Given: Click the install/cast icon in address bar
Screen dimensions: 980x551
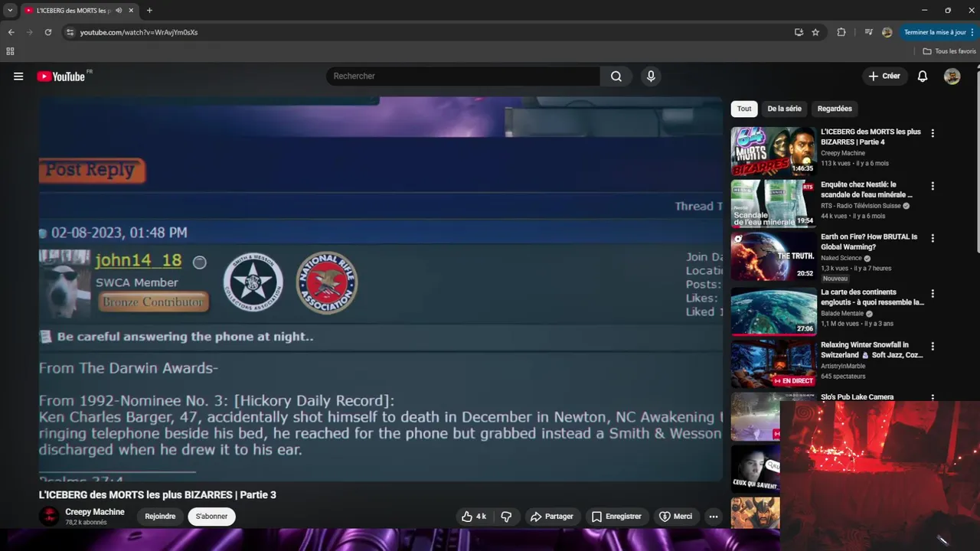Looking at the screenshot, I should pos(799,32).
